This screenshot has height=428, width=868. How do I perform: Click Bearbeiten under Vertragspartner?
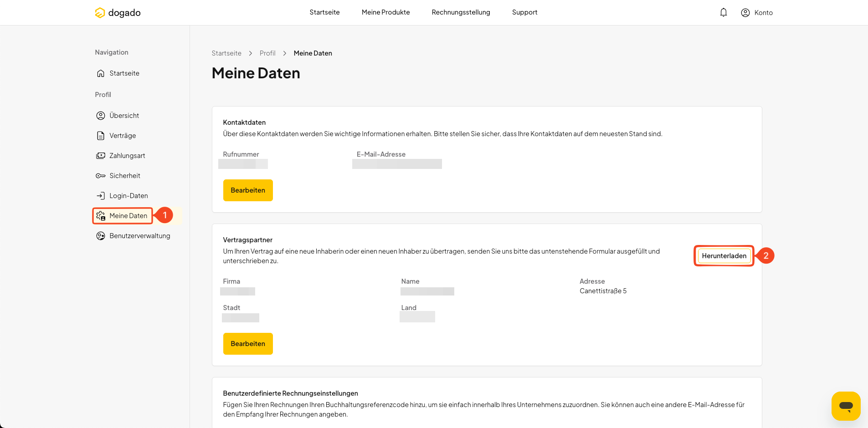coord(248,344)
